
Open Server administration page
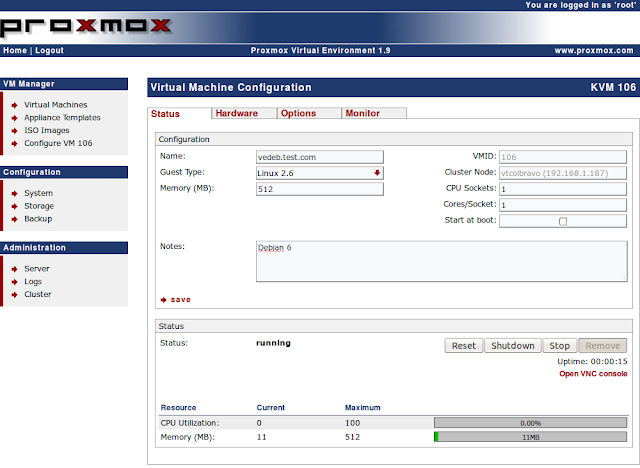(37, 268)
